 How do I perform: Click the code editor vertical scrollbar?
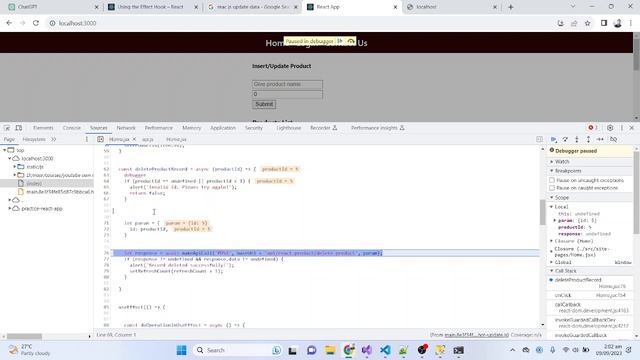pyautogui.click(x=542, y=213)
